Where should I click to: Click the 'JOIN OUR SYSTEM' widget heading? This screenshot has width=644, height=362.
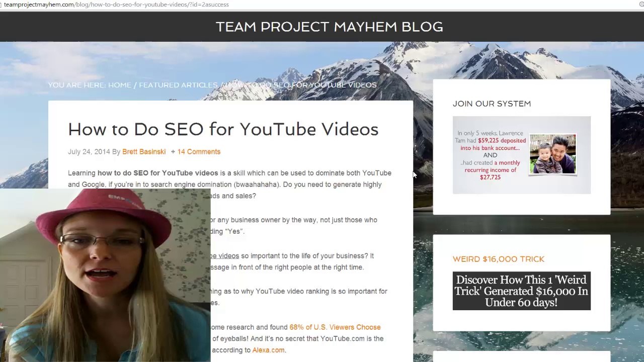(492, 104)
